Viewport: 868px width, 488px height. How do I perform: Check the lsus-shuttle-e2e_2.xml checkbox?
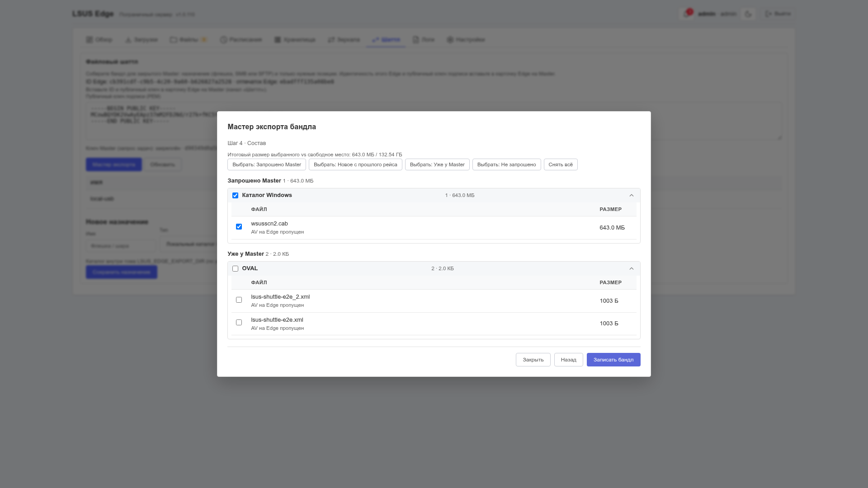239,300
